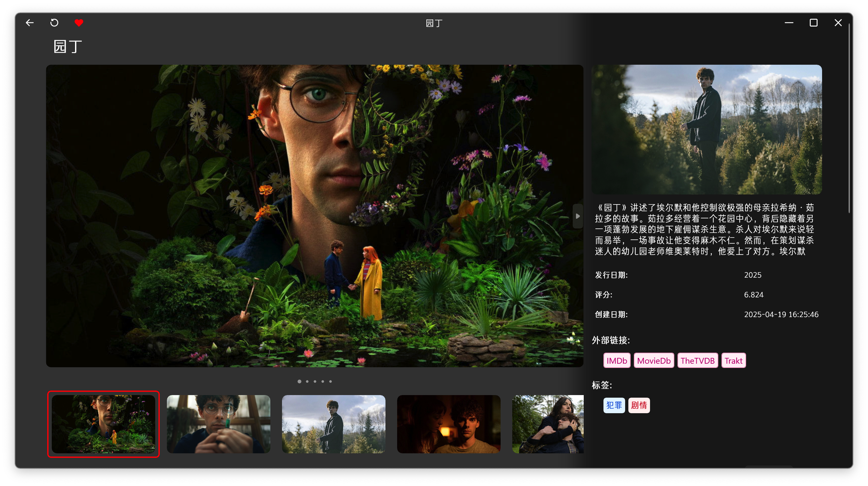Select the second carousel page dot
Image resolution: width=868 pixels, height=486 pixels.
click(307, 381)
